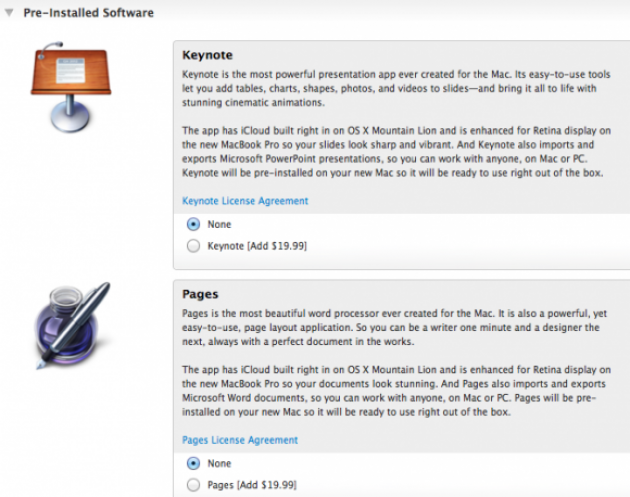
Task: Click the Keynote [Add $19.99] option label
Action: [x=257, y=246]
